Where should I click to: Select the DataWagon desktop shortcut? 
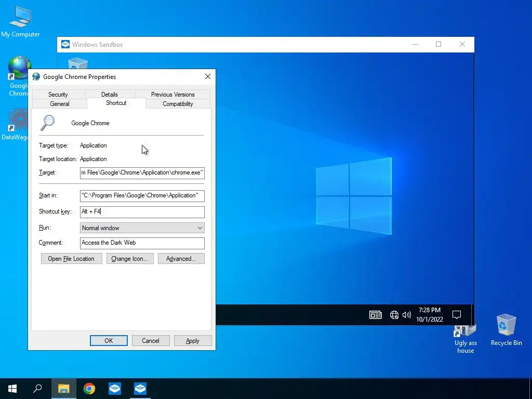point(15,124)
